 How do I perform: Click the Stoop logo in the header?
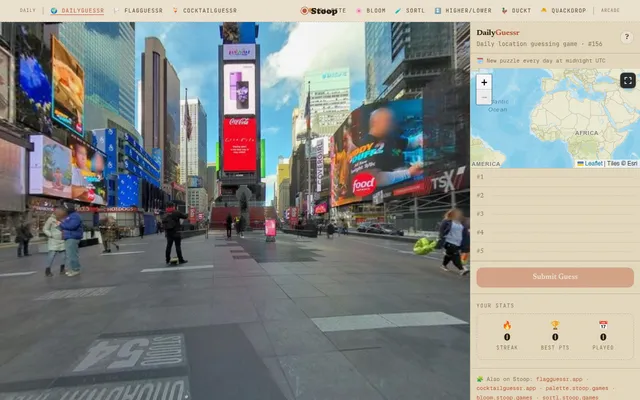(x=320, y=11)
